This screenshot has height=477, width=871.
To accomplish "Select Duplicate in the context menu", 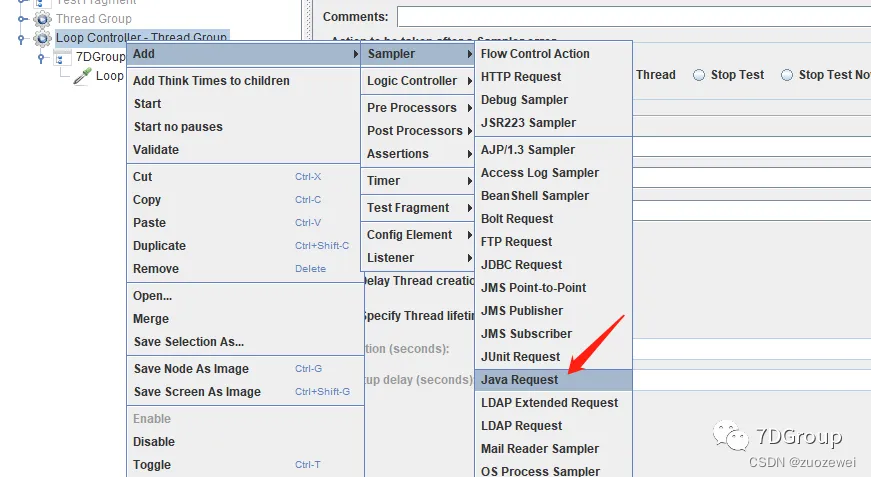I will 243,246.
